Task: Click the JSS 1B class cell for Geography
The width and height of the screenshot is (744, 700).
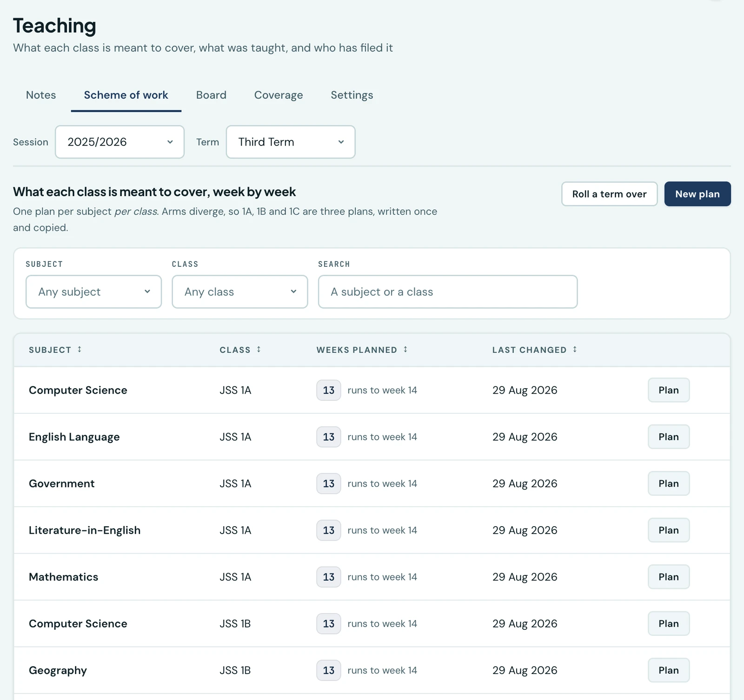Action: point(235,670)
